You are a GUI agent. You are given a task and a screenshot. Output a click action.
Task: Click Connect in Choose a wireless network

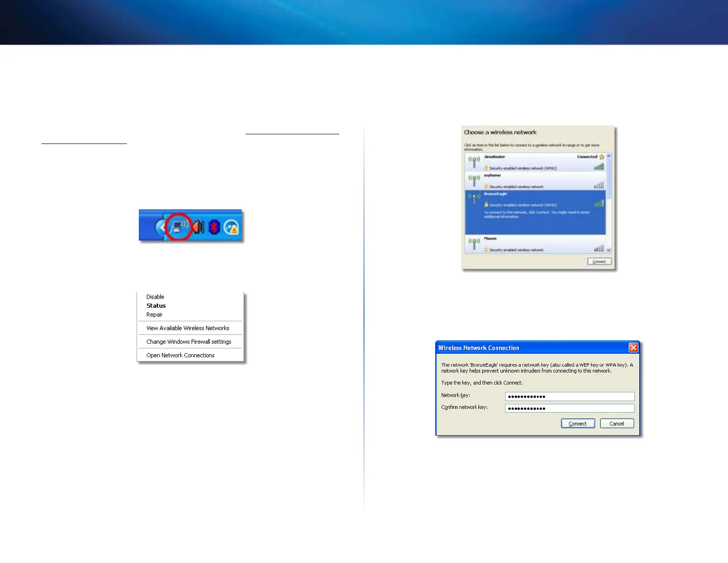pos(599,261)
